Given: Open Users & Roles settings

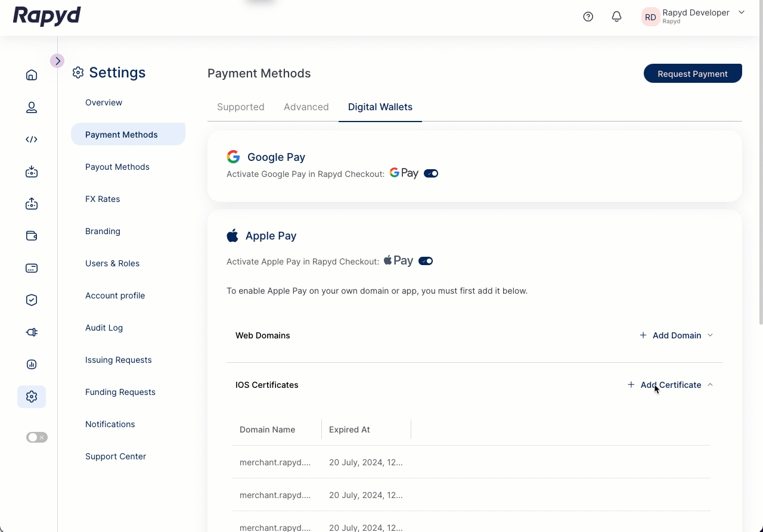Looking at the screenshot, I should point(112,263).
